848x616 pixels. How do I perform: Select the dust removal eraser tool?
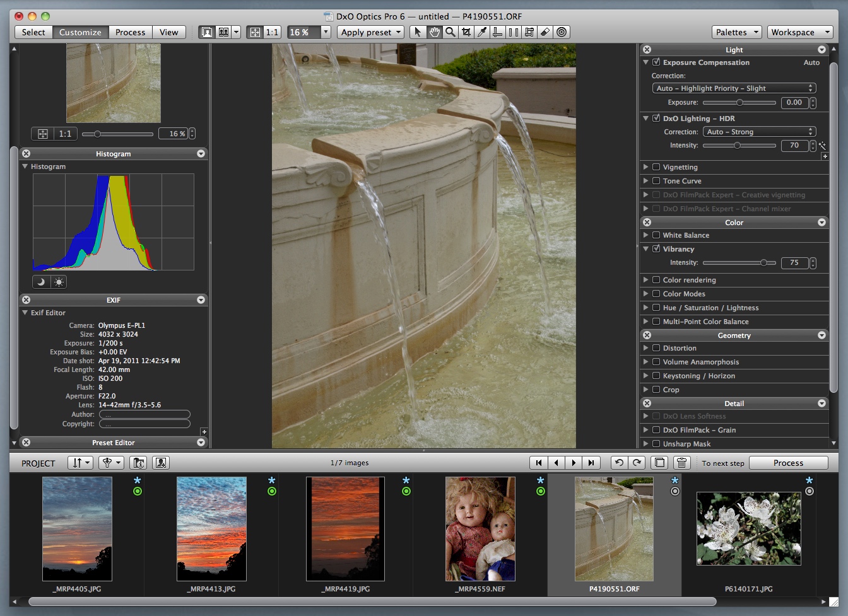click(x=545, y=32)
